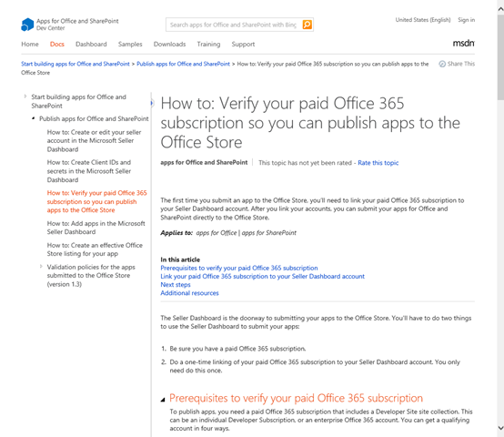The image size is (504, 437).
Task: Click the scrollbar up arrow
Action: (x=500, y=9)
